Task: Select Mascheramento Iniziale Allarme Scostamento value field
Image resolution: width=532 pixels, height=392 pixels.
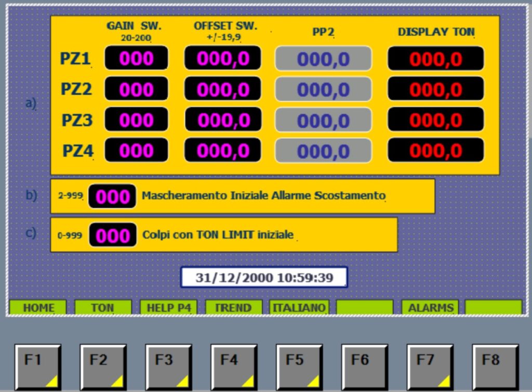Action: [x=112, y=196]
